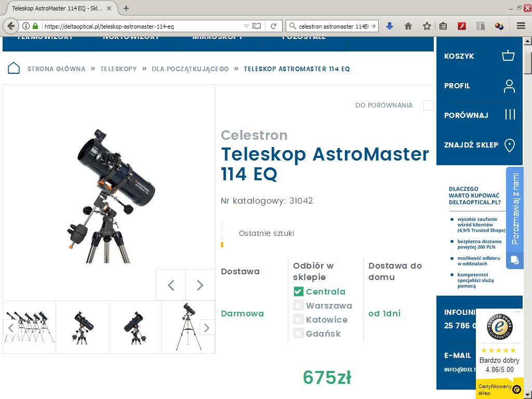Image resolution: width=532 pixels, height=399 pixels.
Task: Reload the page with refresh icon
Action: 273,26
